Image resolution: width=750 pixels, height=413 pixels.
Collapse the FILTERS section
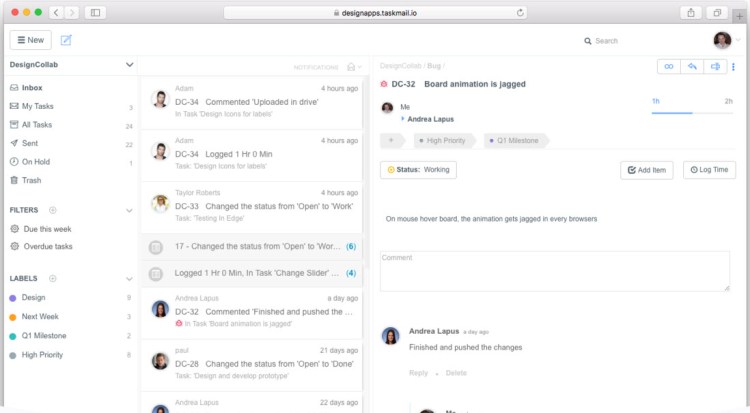129,211
